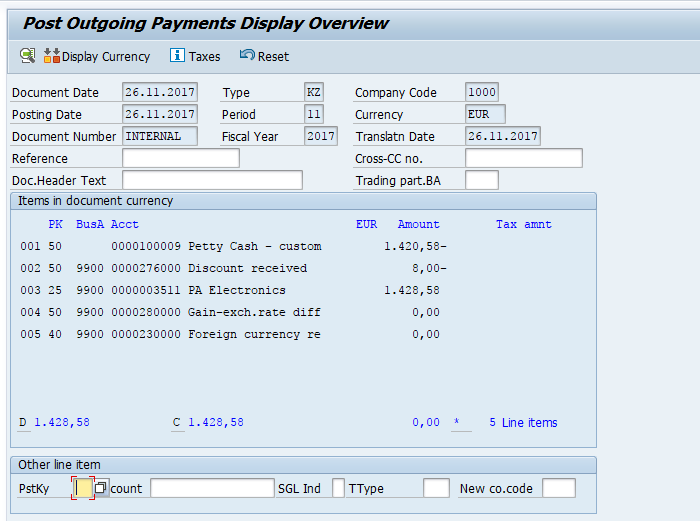The image size is (700, 521).
Task: Select line 004 Gain-exch.rate diff
Action: [254, 312]
